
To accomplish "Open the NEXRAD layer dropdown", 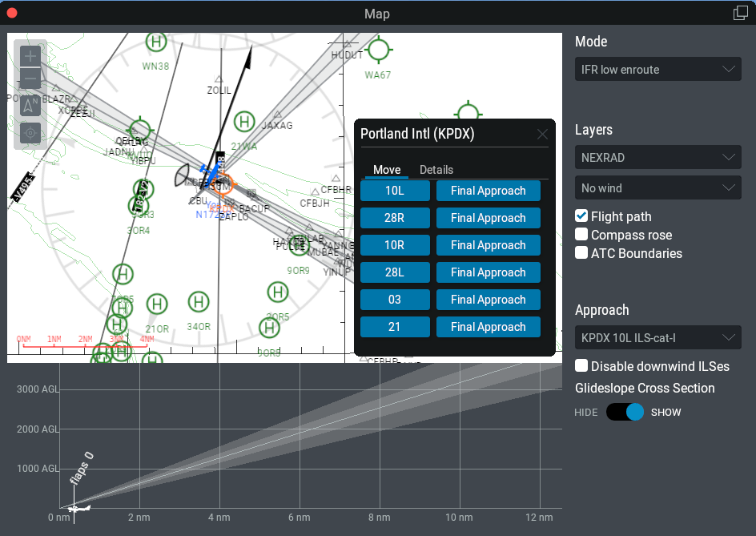I will pos(658,157).
